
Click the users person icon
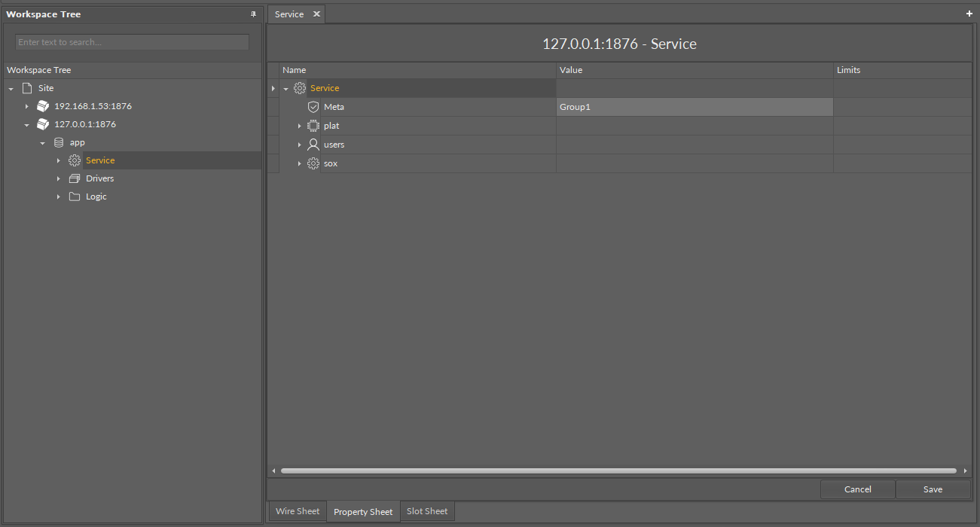(313, 145)
